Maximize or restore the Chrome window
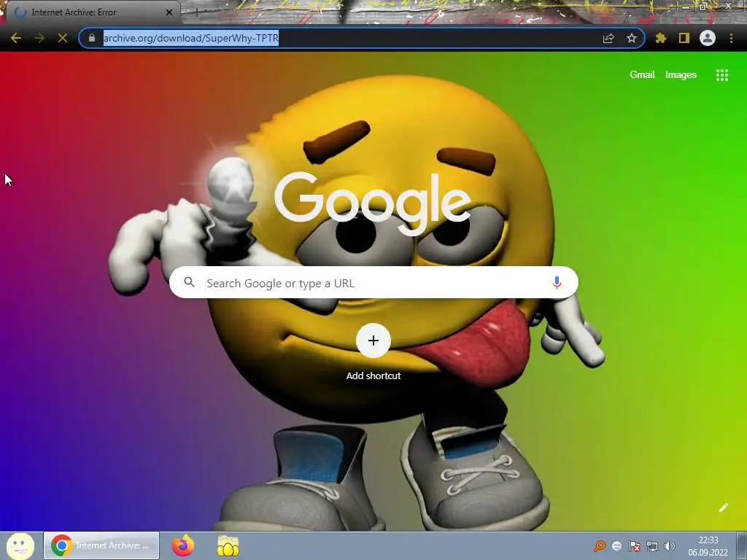 click(703, 6)
